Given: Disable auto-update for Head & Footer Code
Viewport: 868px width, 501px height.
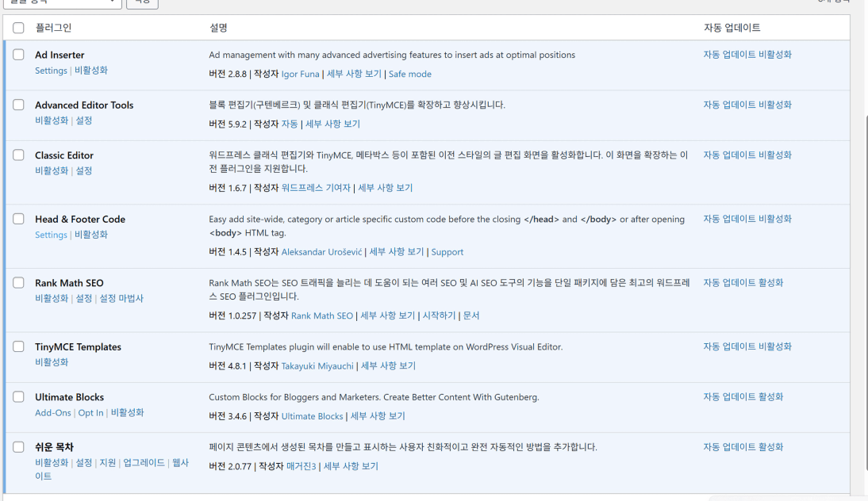Looking at the screenshot, I should point(747,219).
